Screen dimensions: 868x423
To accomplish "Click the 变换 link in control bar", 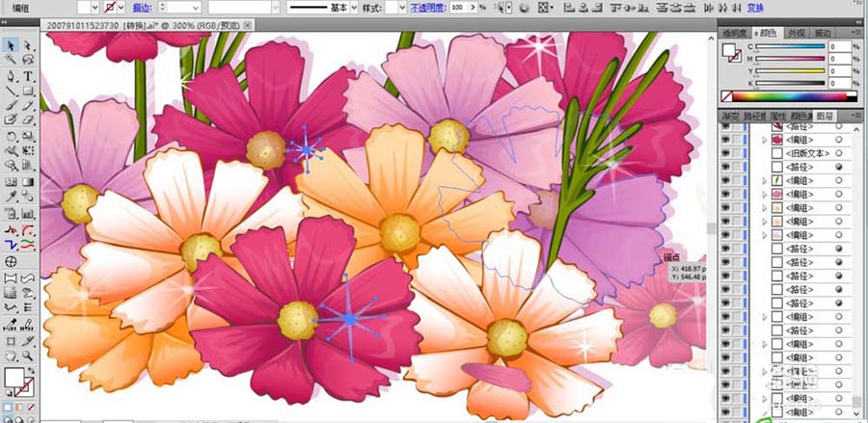I will (755, 8).
